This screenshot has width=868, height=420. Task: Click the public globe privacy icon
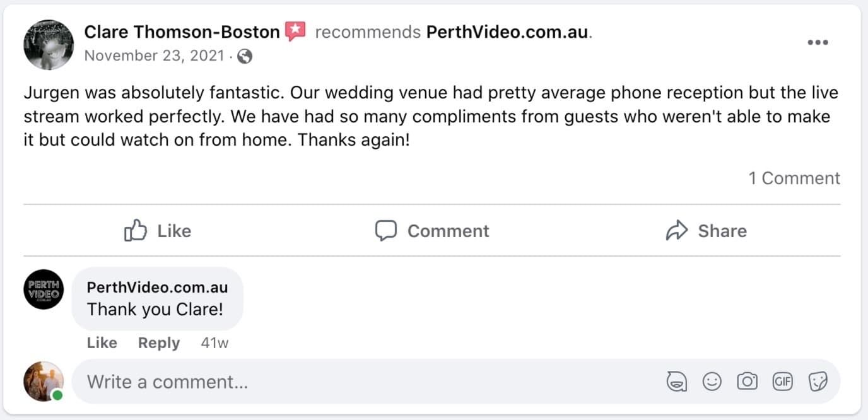click(245, 56)
